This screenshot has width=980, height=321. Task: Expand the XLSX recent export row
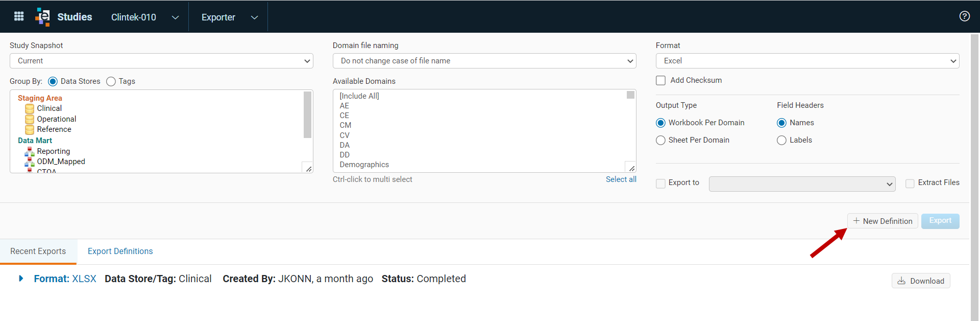click(21, 279)
